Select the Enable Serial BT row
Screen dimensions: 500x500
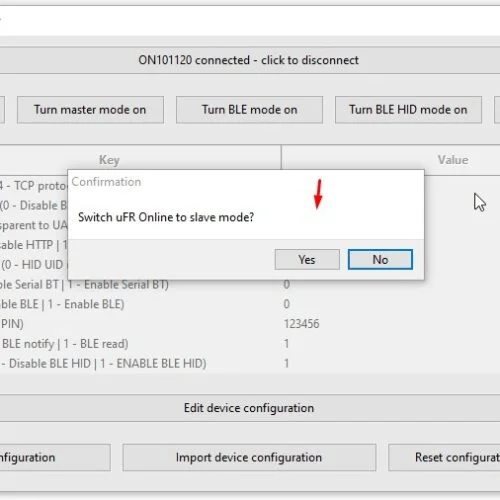[x=250, y=284]
